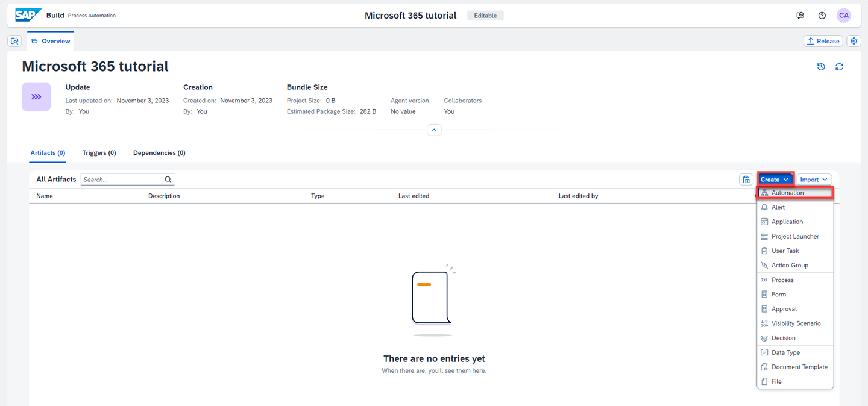Click the Editable status badge
868x406 pixels.
[485, 16]
